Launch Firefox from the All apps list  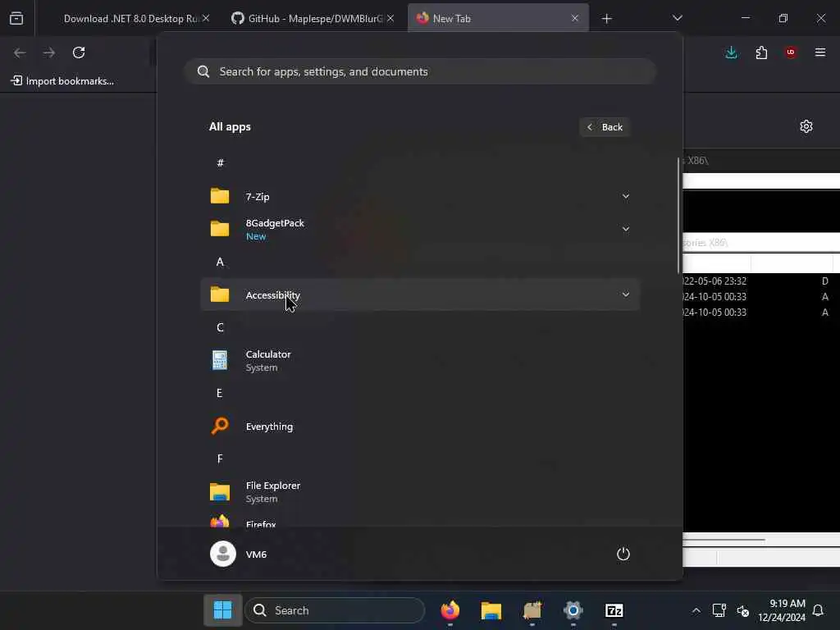420,521
